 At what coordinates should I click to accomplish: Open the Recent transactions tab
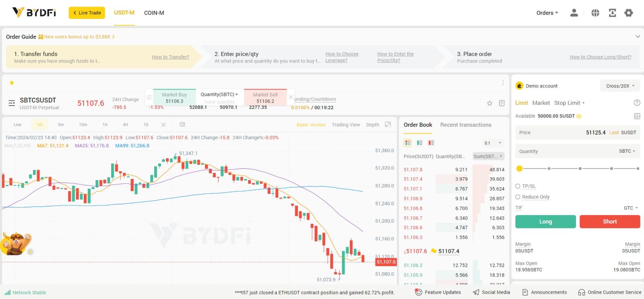tap(466, 125)
